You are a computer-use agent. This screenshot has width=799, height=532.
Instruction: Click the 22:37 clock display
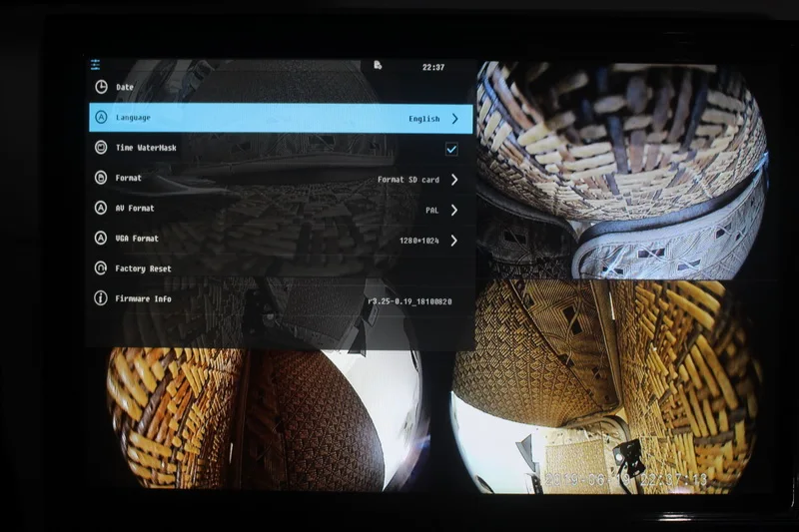433,67
